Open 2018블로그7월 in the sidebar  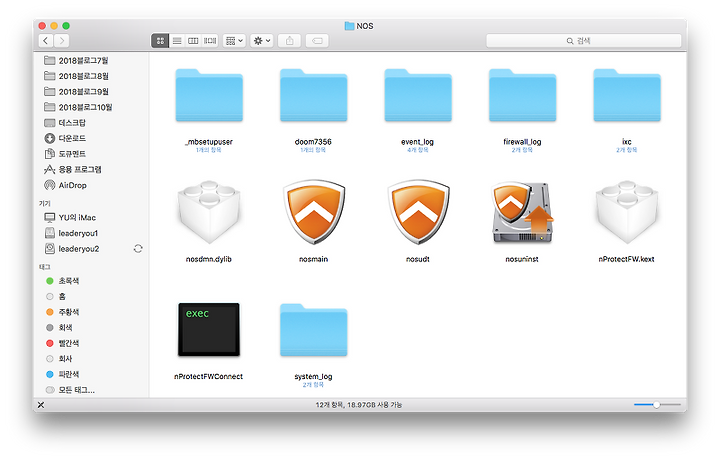84,61
